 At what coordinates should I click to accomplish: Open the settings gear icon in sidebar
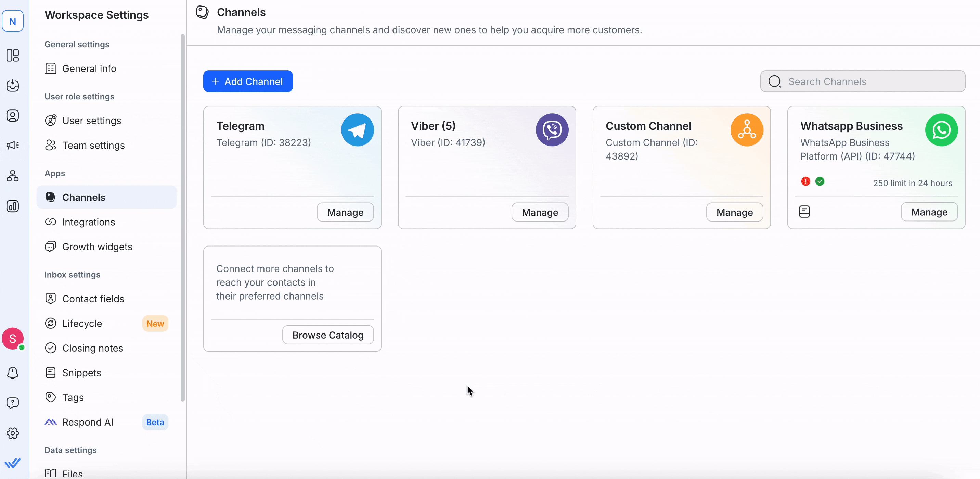[x=13, y=433]
